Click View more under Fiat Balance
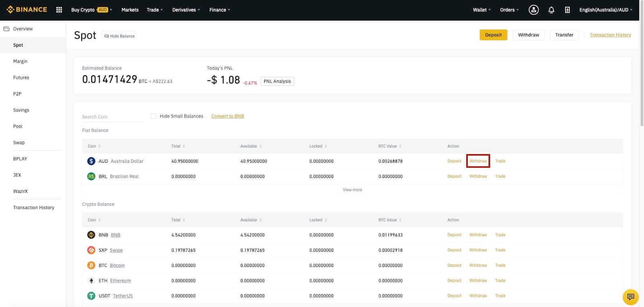Screen dimensions: 644x307 352,190
